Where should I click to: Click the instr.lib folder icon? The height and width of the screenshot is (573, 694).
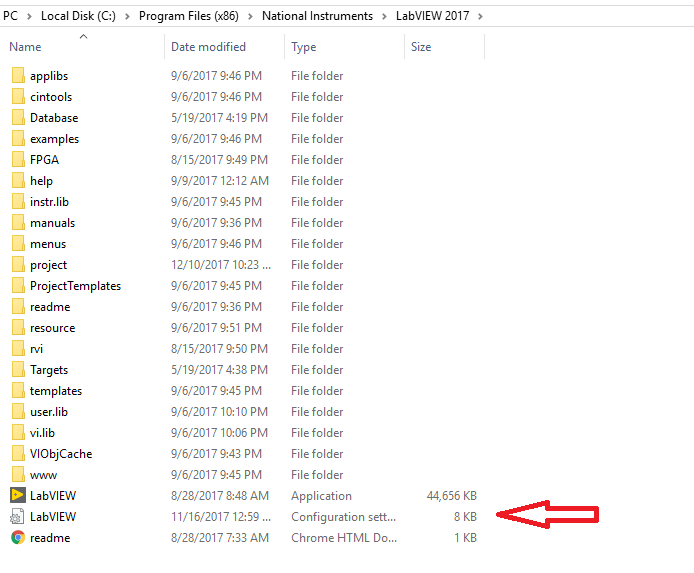click(x=18, y=202)
